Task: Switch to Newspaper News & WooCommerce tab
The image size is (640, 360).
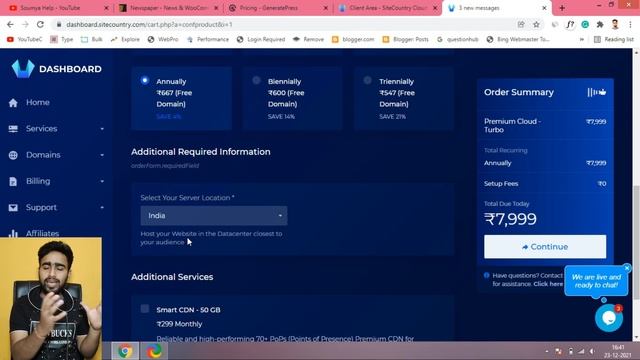Action: tap(169, 8)
